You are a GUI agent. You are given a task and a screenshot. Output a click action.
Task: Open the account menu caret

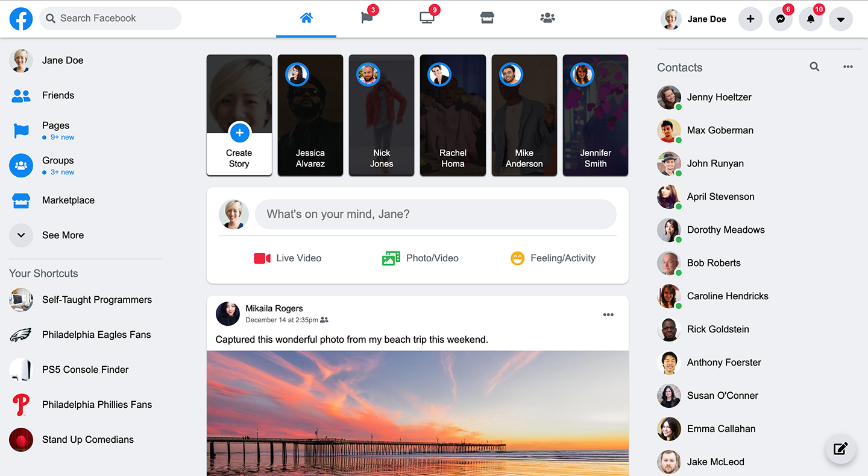(841, 19)
